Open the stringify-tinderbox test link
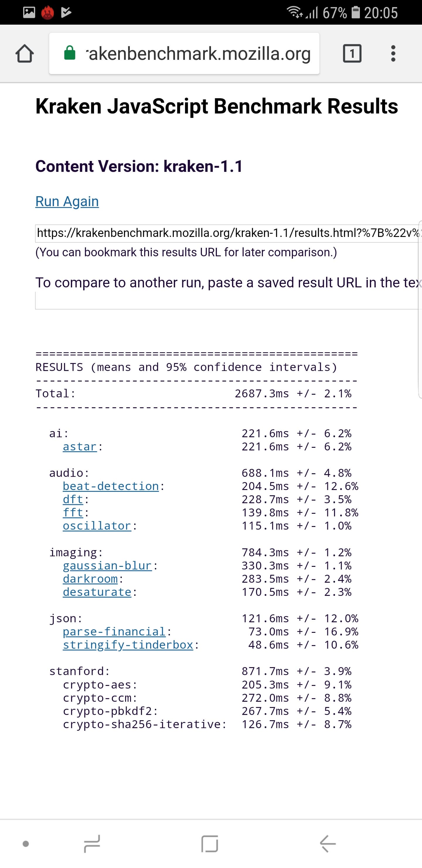 [128, 645]
